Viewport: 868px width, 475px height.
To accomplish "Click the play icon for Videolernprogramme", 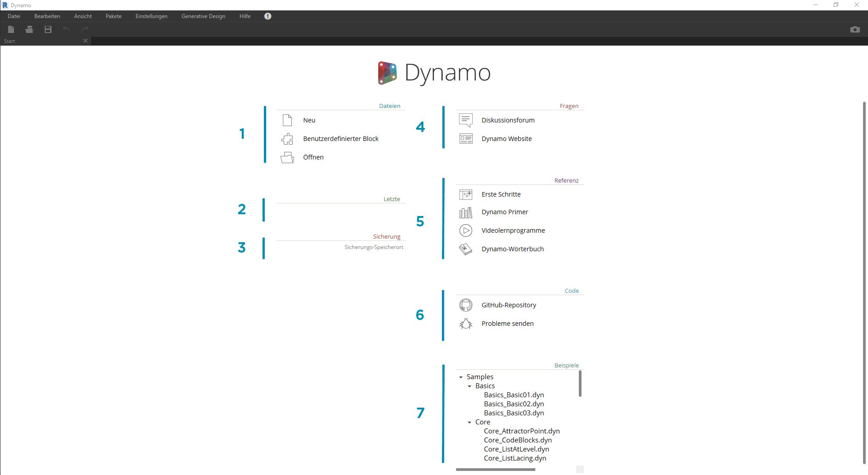I will pyautogui.click(x=466, y=230).
